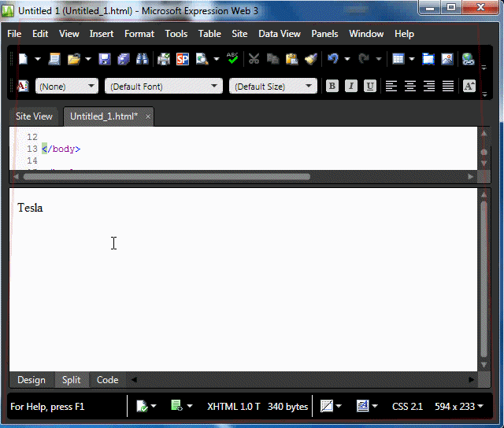504x428 pixels.
Task: Click the Format Painter brush icon
Action: pyautogui.click(x=310, y=59)
